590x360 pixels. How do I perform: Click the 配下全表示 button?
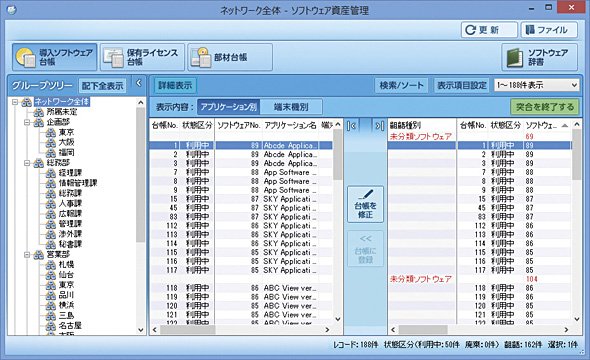click(102, 85)
